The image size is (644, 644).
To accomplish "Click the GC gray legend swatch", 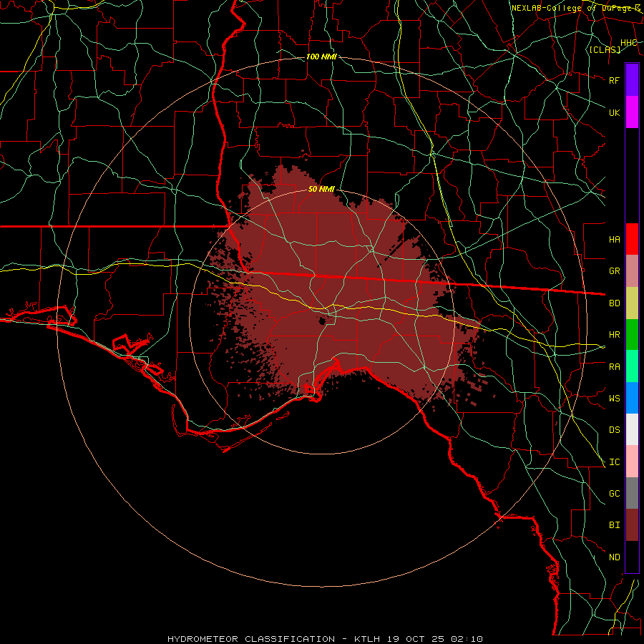I will pyautogui.click(x=632, y=493).
